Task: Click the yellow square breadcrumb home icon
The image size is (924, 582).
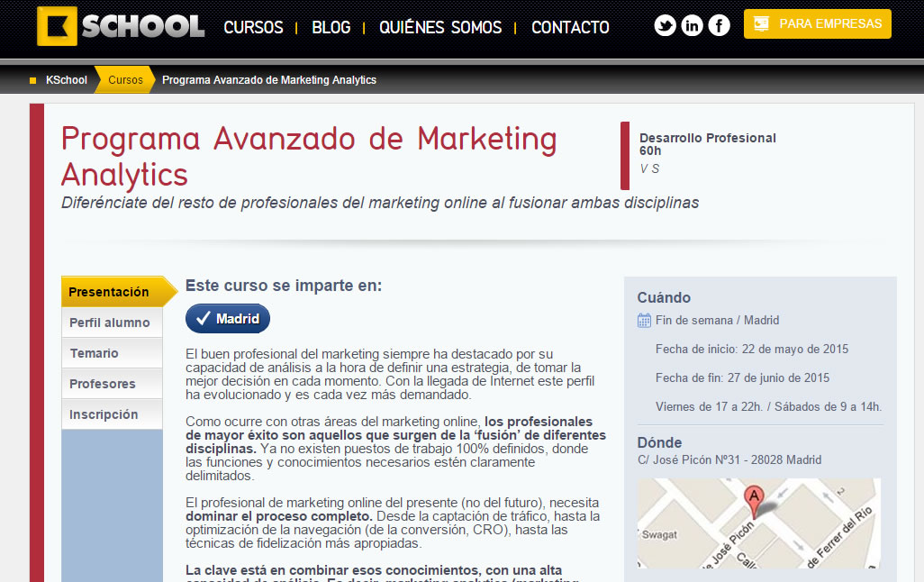Action: (x=33, y=80)
